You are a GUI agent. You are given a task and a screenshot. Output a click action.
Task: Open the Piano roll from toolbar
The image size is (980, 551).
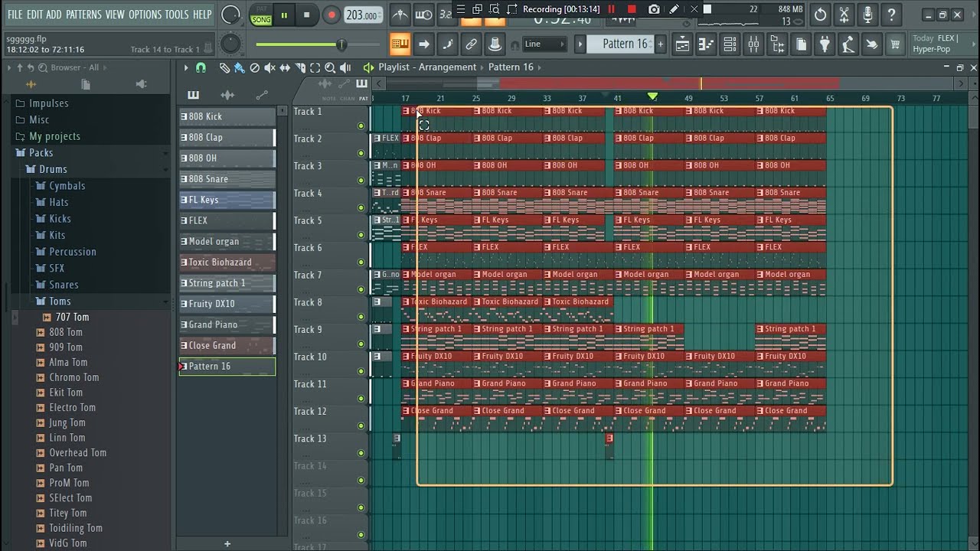pos(707,44)
